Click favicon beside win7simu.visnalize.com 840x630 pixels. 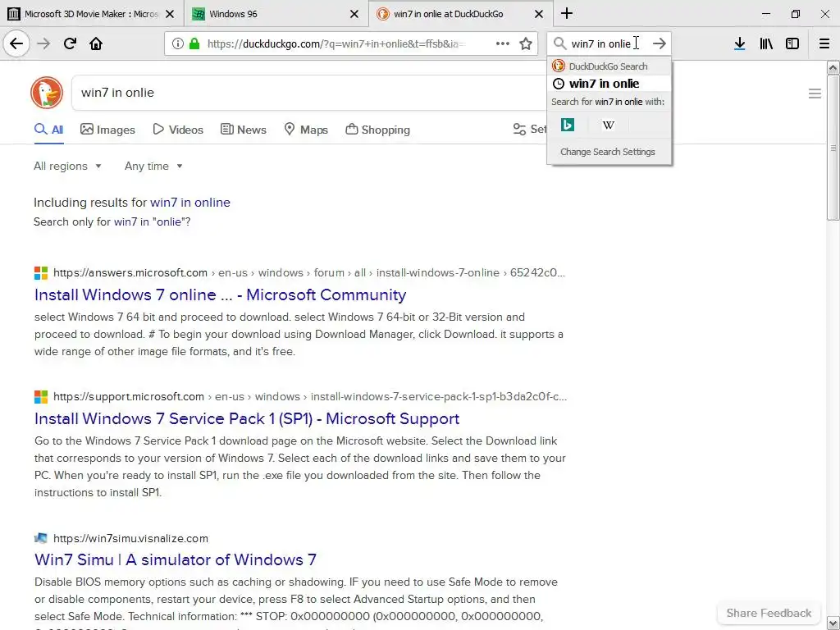[41, 538]
